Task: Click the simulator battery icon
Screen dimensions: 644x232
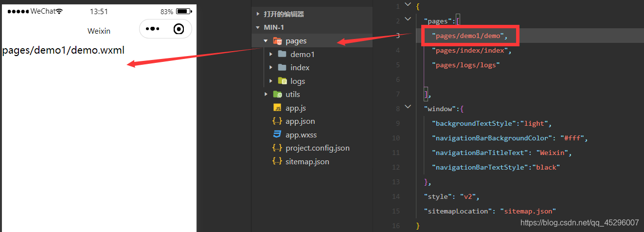Action: click(183, 11)
